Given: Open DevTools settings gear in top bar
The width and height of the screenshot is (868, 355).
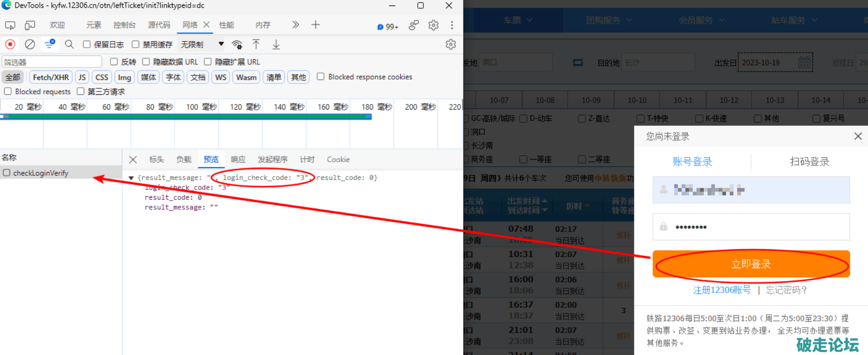Looking at the screenshot, I should (x=433, y=25).
